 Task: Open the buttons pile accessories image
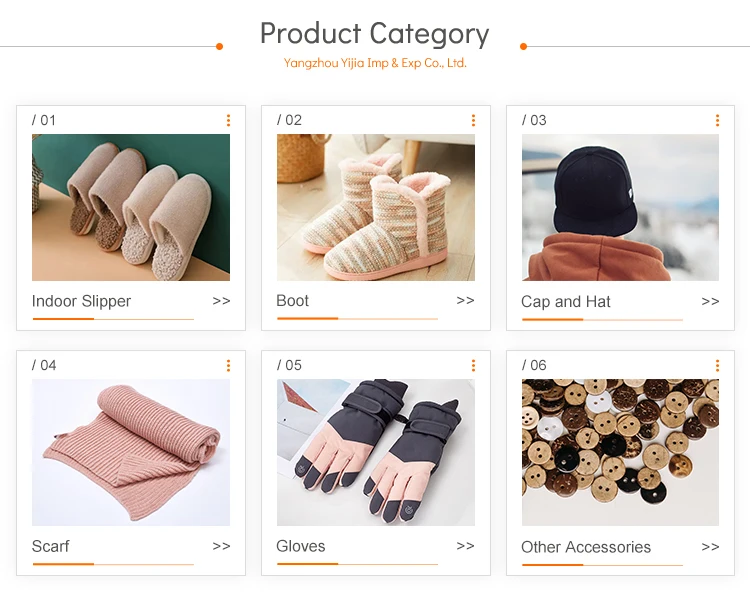tap(620, 452)
